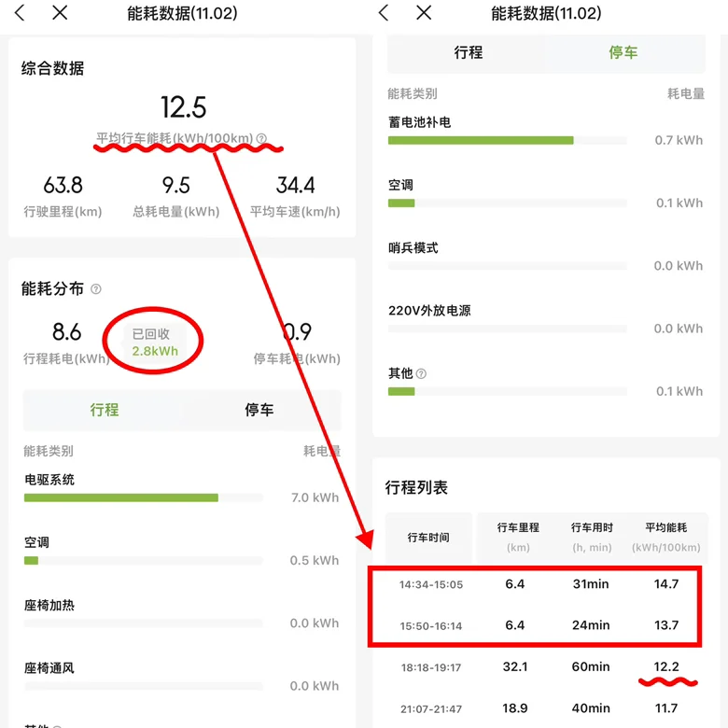This screenshot has height=728, width=728.
Task: Select the 行程 tab in the left panel
Action: pos(105,410)
